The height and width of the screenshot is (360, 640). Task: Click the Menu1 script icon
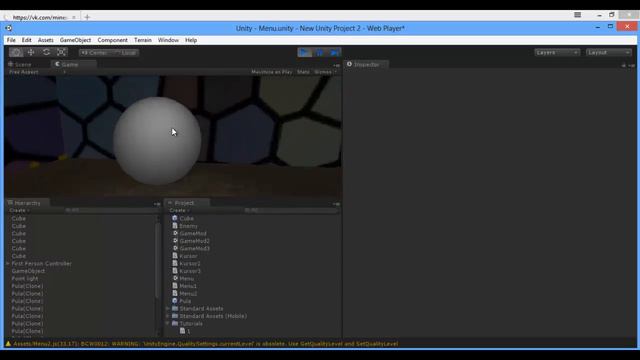[175, 286]
